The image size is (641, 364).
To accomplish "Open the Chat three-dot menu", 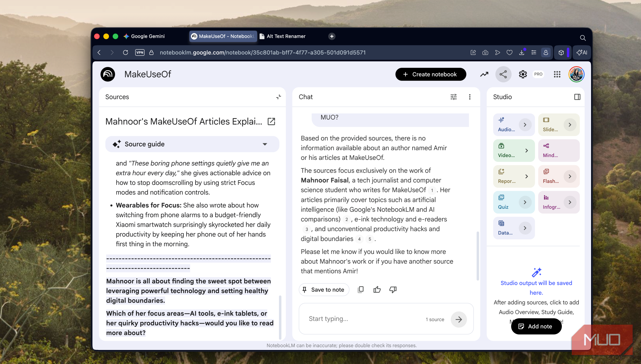I will point(469,97).
